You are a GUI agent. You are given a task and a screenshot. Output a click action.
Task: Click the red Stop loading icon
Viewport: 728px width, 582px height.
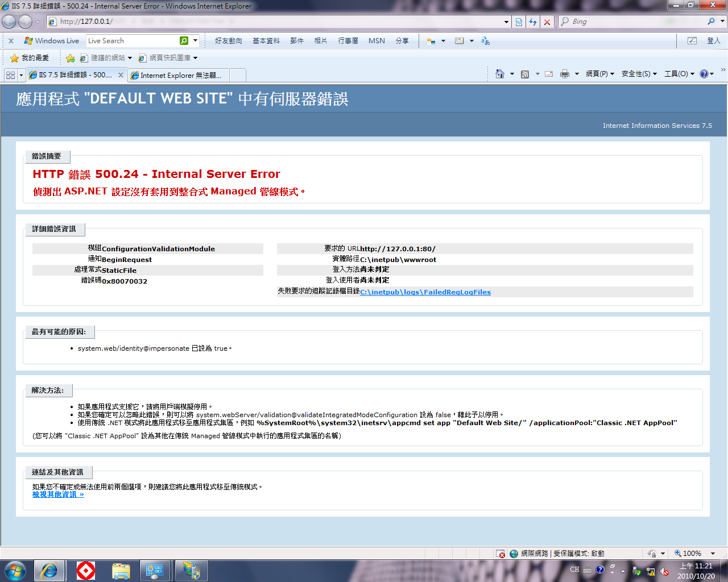pos(547,22)
